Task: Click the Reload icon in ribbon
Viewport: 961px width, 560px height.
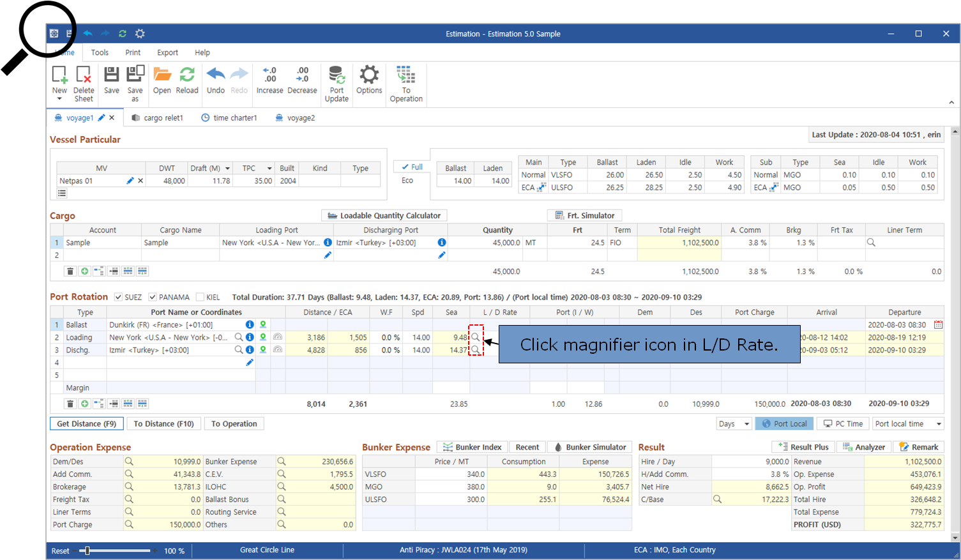Action: coord(187,75)
